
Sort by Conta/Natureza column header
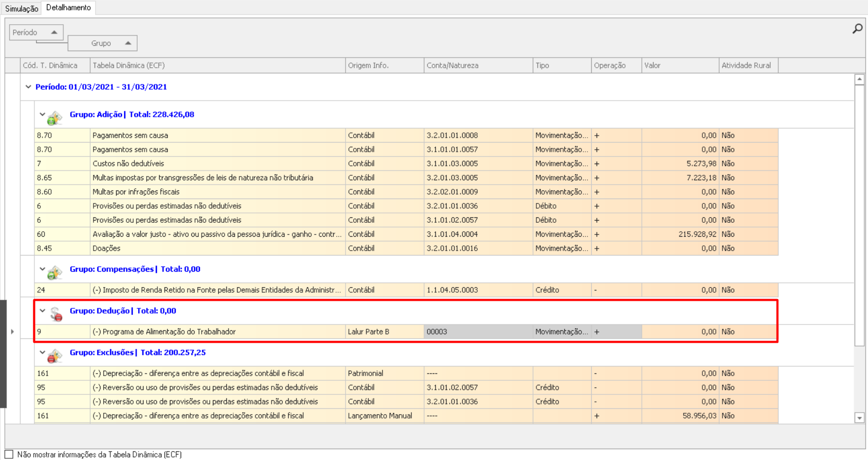pyautogui.click(x=478, y=66)
